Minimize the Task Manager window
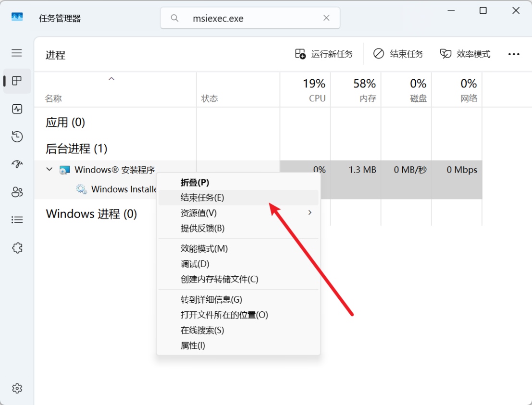Viewport: 532px width, 405px height. point(451,11)
